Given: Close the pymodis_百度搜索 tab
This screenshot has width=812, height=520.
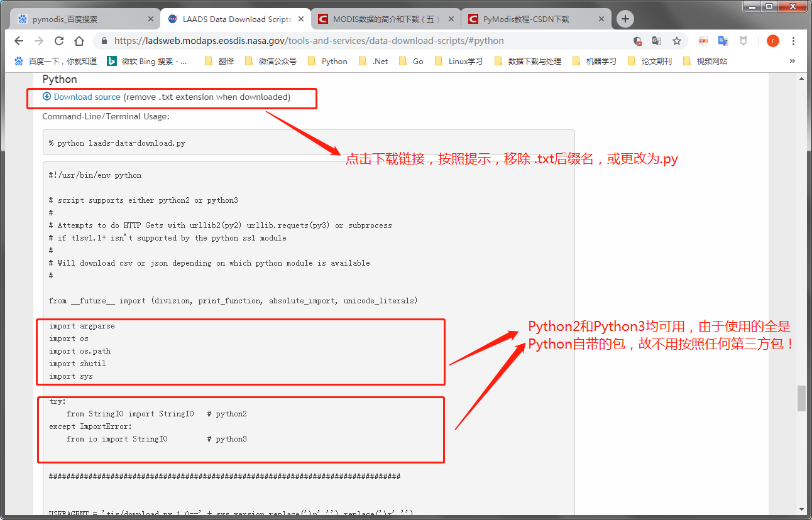Looking at the screenshot, I should coord(151,19).
